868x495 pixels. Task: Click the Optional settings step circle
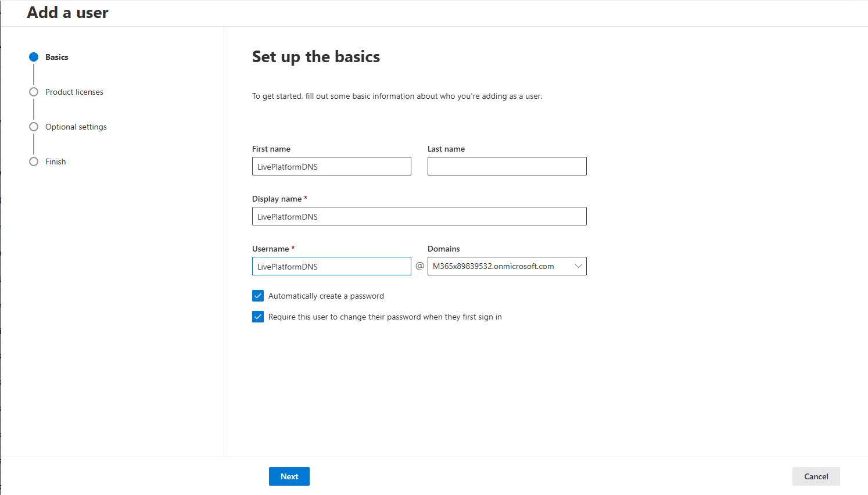click(34, 127)
